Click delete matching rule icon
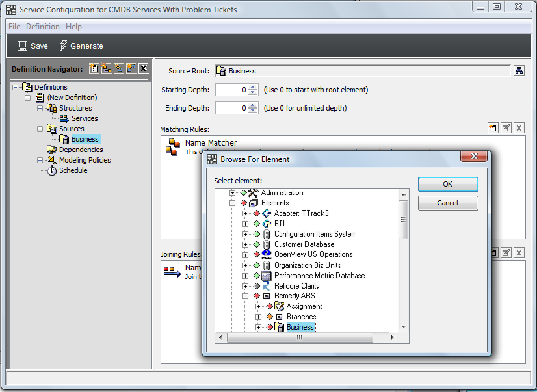The height and width of the screenshot is (392, 537). [x=519, y=128]
